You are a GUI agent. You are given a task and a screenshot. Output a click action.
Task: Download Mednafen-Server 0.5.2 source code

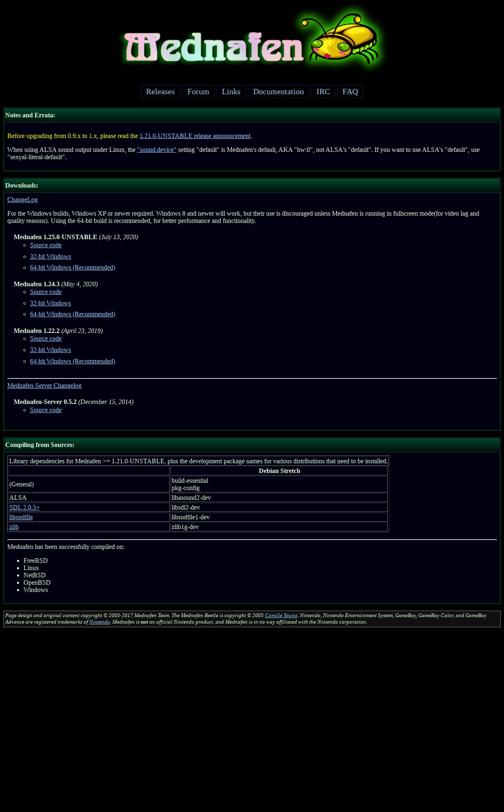pyautogui.click(x=46, y=410)
